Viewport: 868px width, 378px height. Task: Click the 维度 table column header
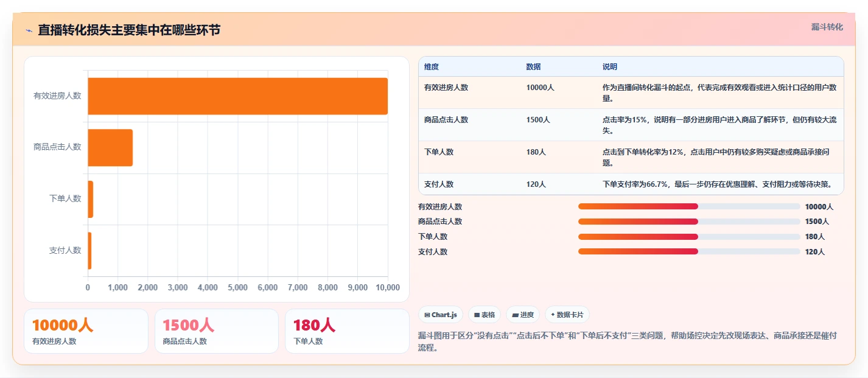(x=432, y=67)
